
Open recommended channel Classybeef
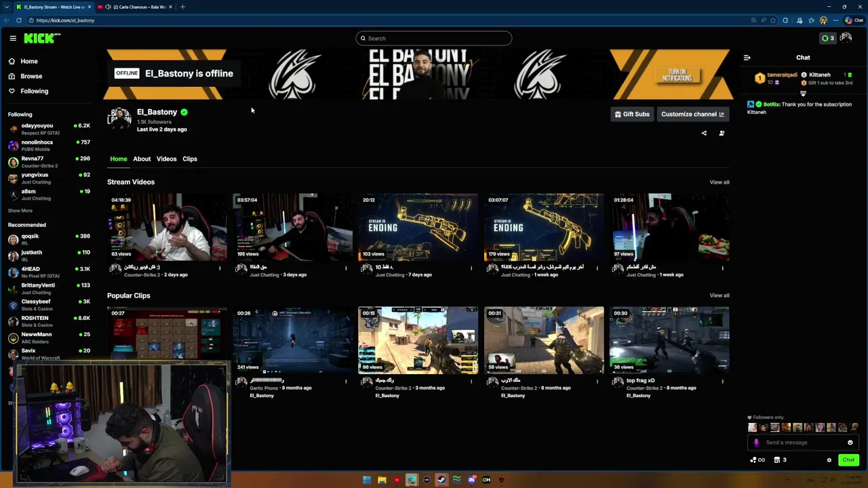pos(49,304)
